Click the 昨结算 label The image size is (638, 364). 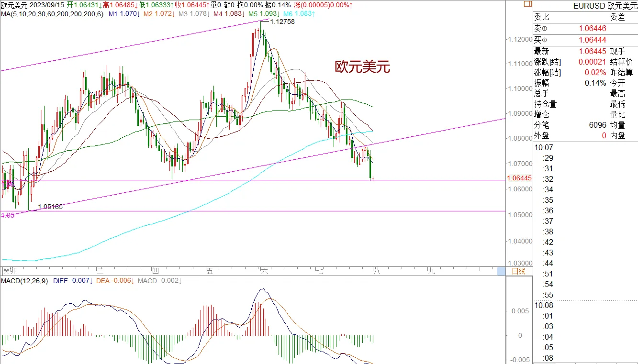click(622, 72)
